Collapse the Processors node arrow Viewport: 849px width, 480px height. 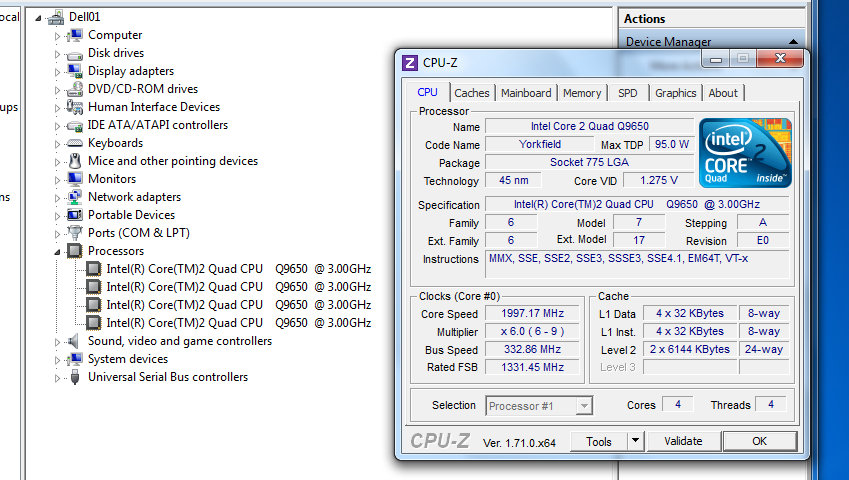(x=57, y=252)
